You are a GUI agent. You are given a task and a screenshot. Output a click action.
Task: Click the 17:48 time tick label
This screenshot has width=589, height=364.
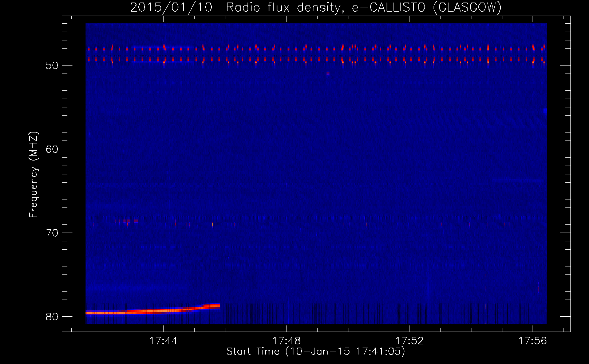(287, 341)
